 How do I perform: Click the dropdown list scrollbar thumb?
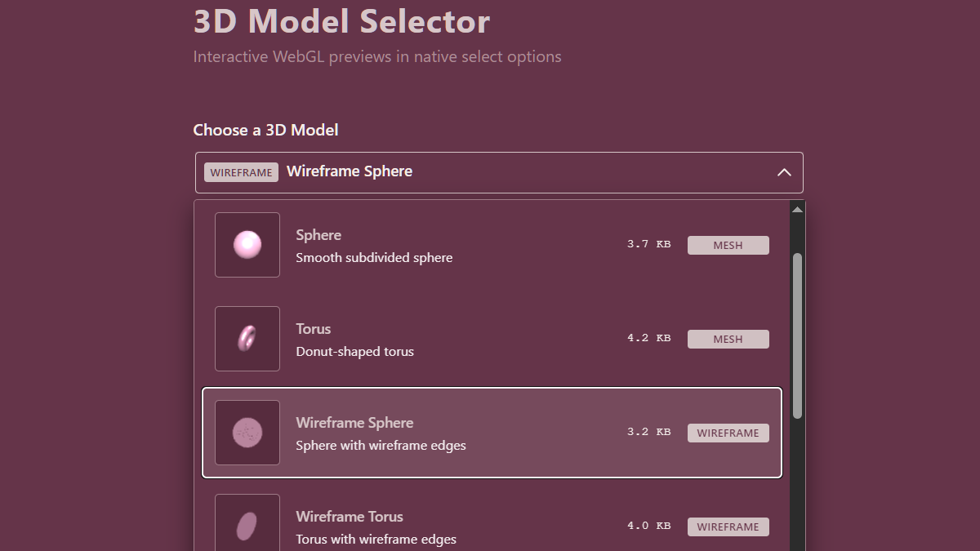(x=797, y=335)
